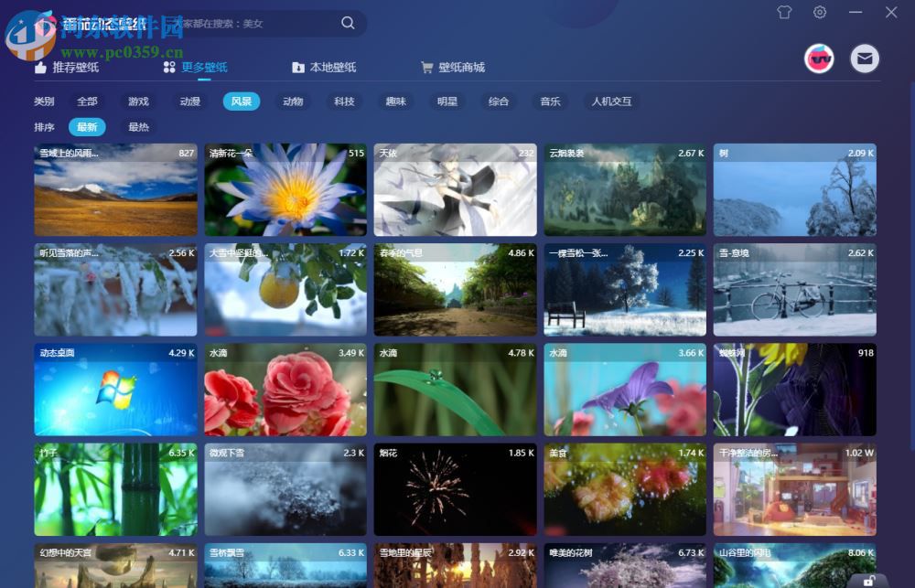Sort wallpapers by 最热
The width and height of the screenshot is (915, 588).
coord(138,127)
